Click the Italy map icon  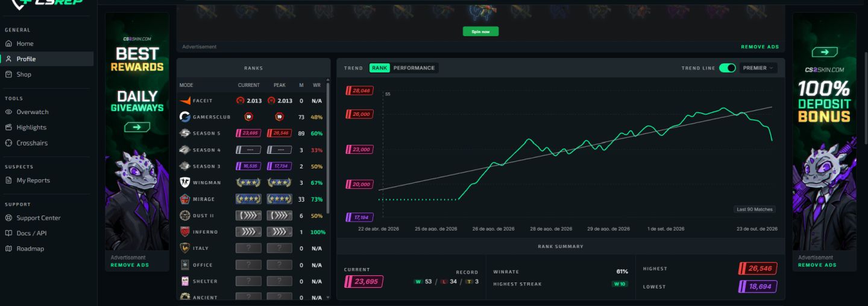pyautogui.click(x=185, y=248)
